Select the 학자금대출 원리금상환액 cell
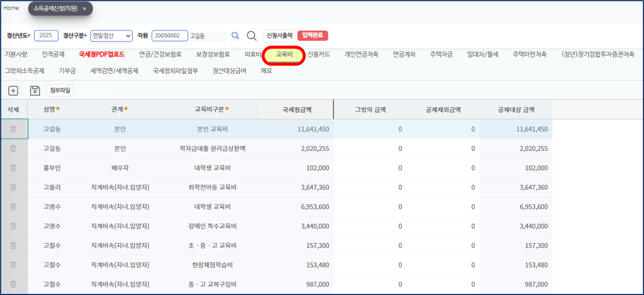 (x=212, y=149)
